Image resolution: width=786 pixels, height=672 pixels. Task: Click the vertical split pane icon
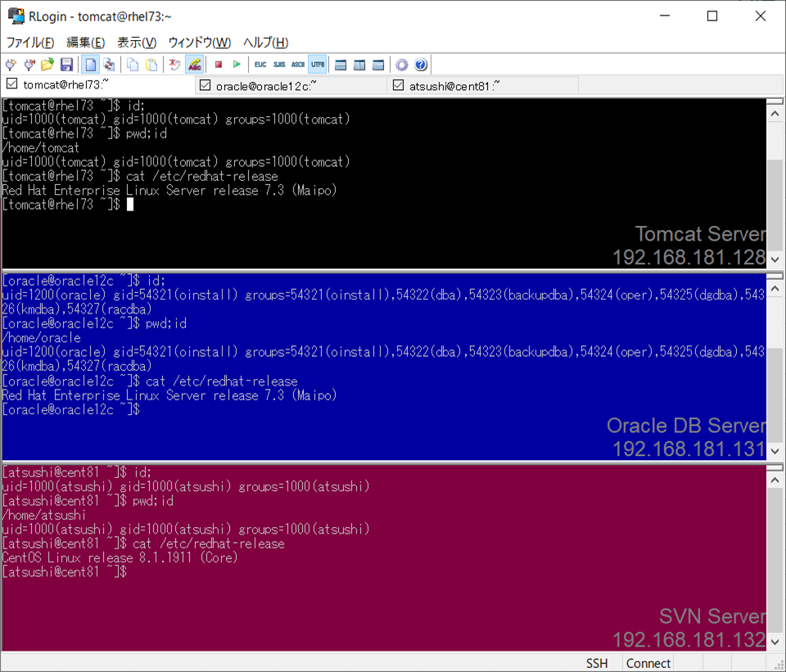[359, 65]
